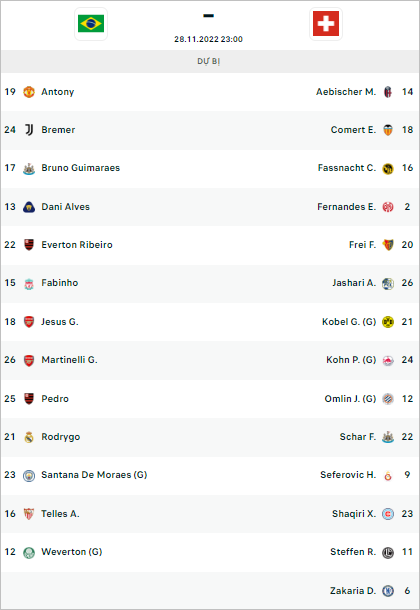Click Manchester United crest beside Antony
Viewport: 420px width, 610px height.
(29, 92)
